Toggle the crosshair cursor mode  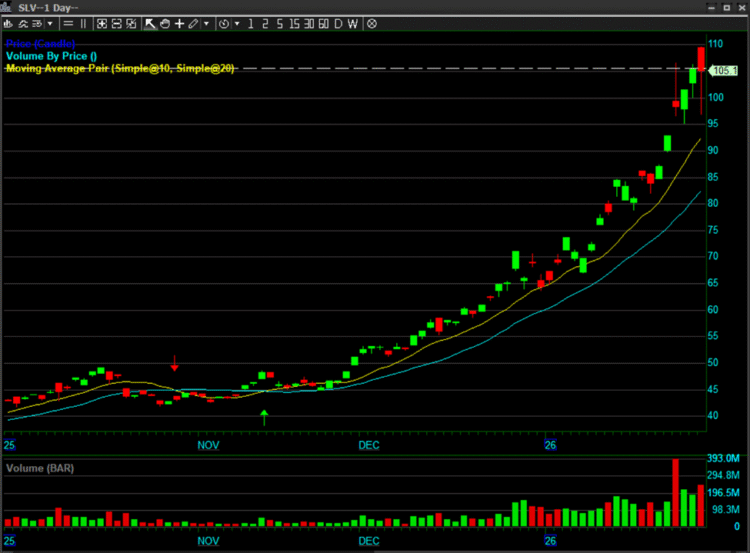point(179,23)
